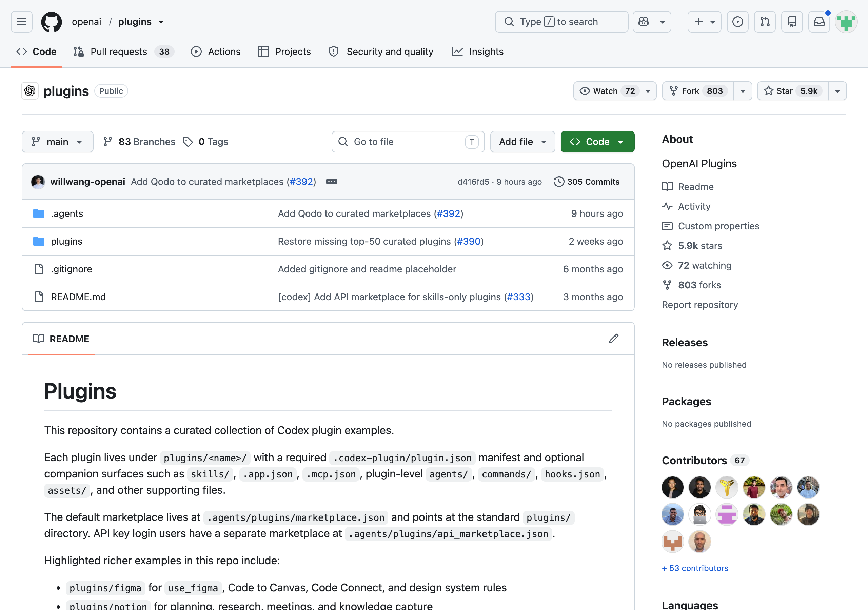Open issues icon in top header
868x610 pixels.
pos(737,22)
